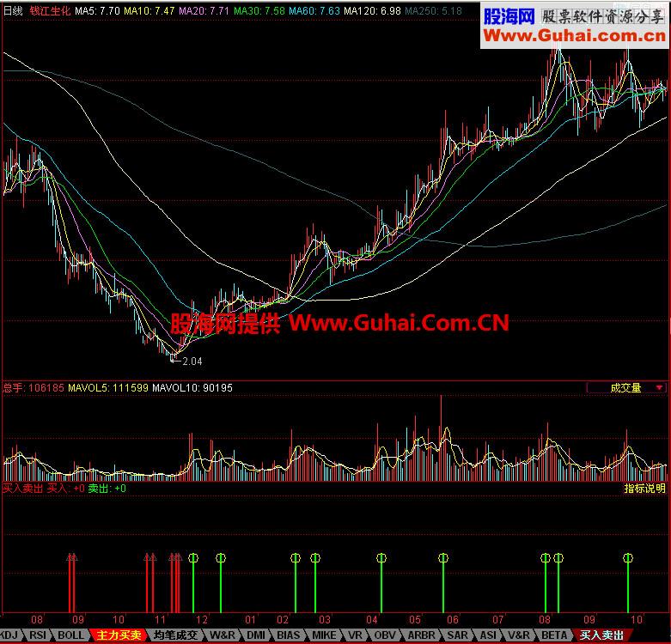Viewport: 671px width, 644px height.
Task: Open the MIKE indicator tab
Action: (324, 635)
